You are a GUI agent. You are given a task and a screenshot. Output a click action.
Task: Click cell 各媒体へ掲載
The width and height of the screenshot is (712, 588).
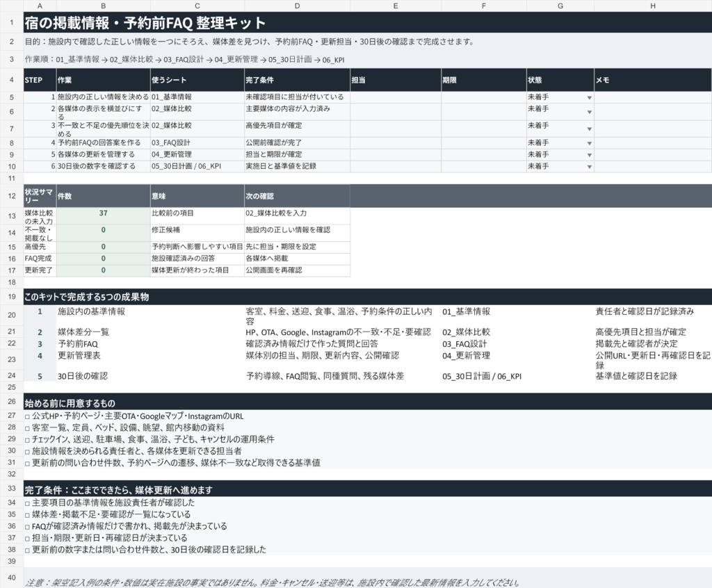[x=297, y=259]
